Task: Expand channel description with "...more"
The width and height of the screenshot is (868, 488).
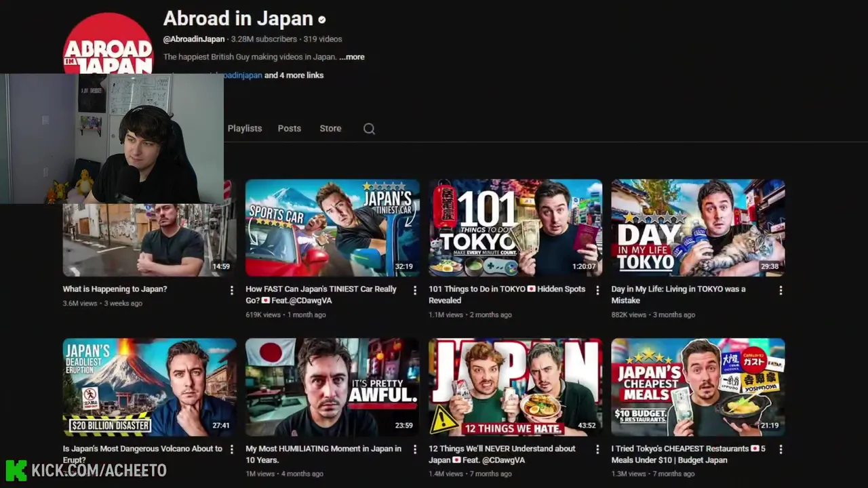Action: pyautogui.click(x=352, y=57)
